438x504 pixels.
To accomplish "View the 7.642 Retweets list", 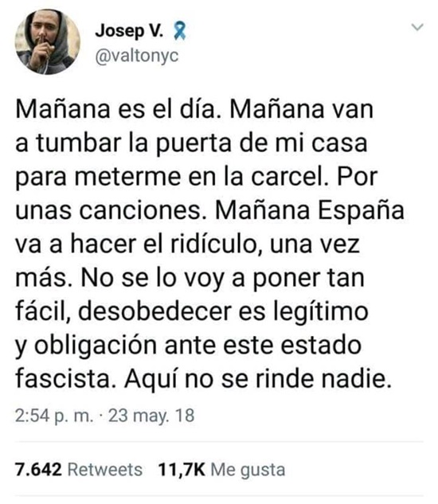I will (79, 470).
